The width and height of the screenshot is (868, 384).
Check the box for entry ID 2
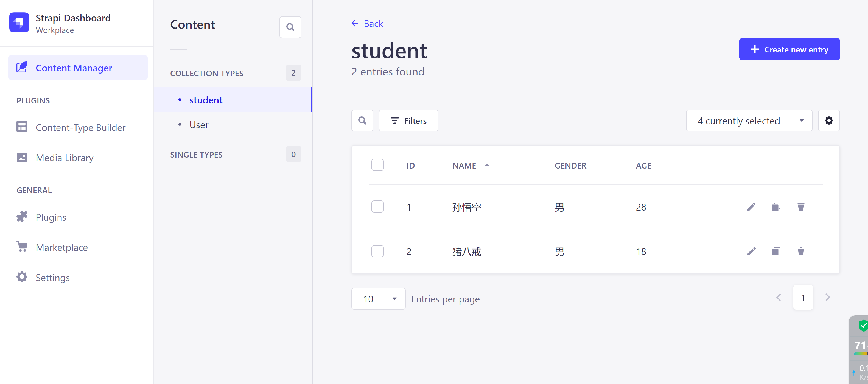[x=377, y=251]
